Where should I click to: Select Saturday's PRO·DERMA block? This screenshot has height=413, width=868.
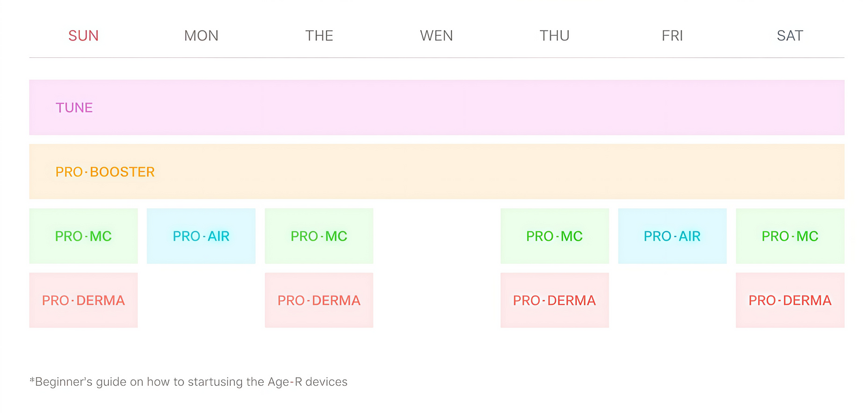pos(790,300)
